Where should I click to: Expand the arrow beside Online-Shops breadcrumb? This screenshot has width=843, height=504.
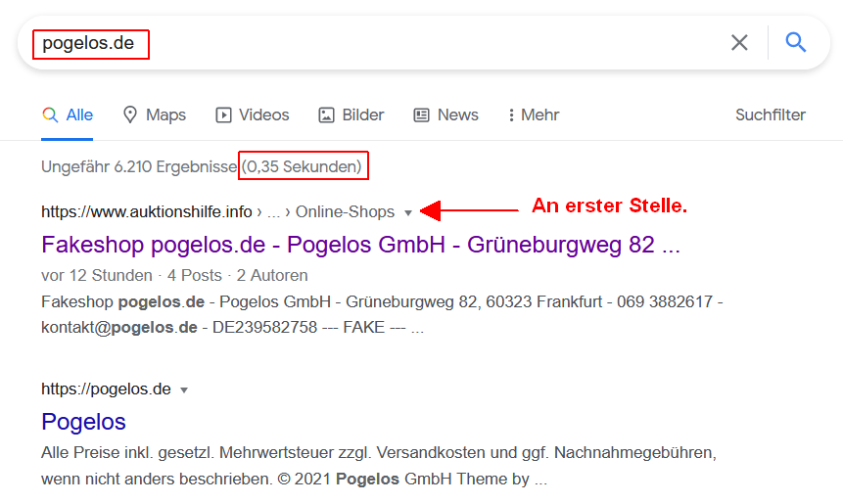click(x=408, y=212)
